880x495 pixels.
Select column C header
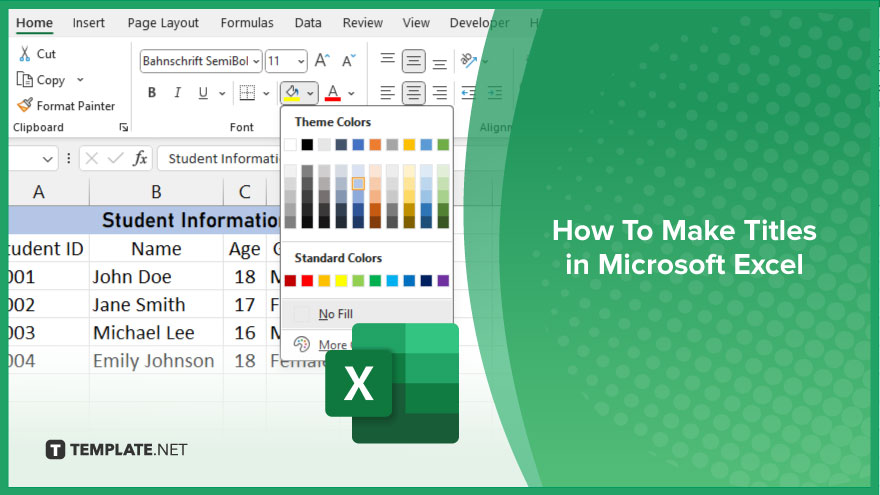pos(245,192)
